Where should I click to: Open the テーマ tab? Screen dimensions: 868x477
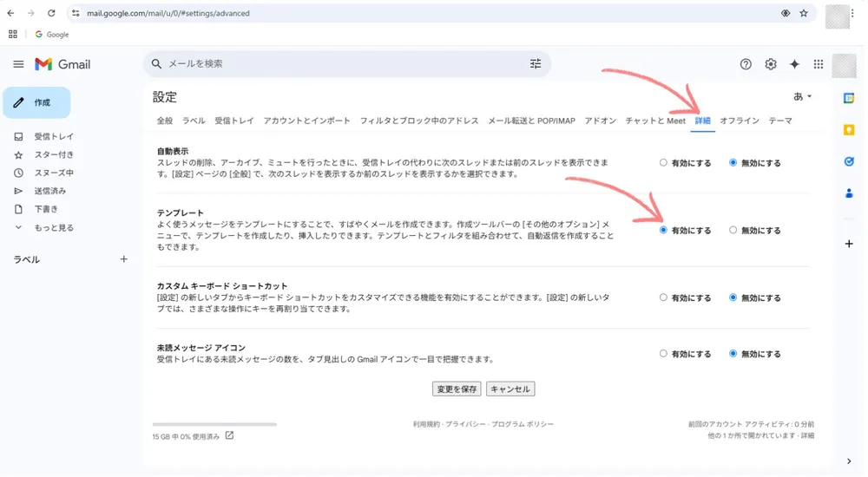tap(780, 121)
